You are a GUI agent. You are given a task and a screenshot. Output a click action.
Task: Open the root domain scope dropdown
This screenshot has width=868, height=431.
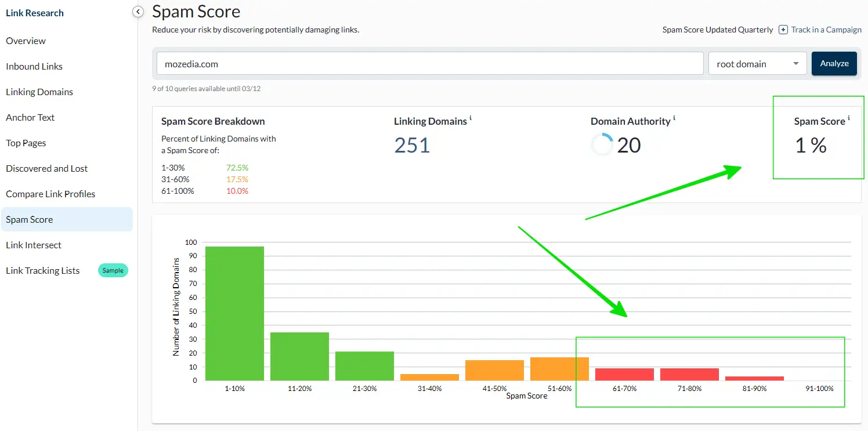coord(757,63)
